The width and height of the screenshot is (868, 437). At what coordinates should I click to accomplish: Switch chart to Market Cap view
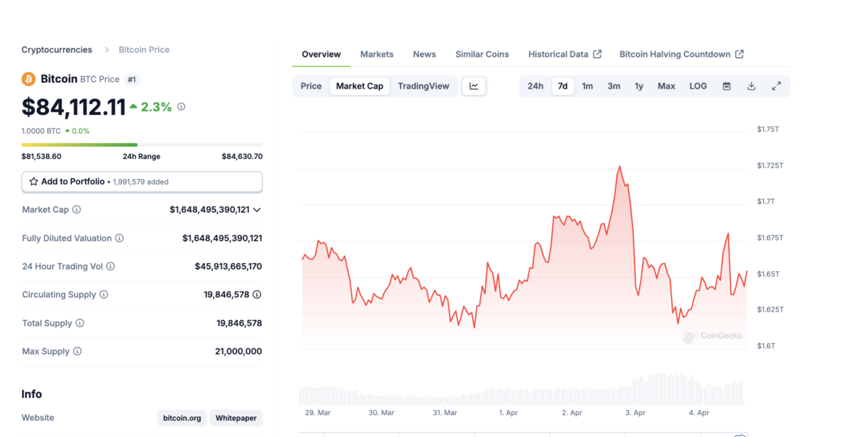[360, 86]
